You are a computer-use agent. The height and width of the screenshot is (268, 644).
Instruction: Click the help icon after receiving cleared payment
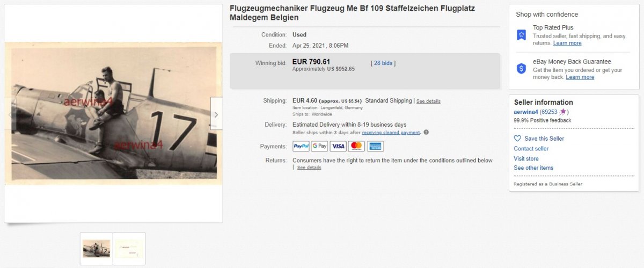426,132
